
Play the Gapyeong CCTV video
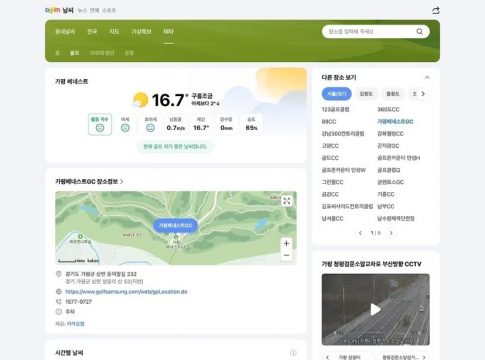pos(375,310)
